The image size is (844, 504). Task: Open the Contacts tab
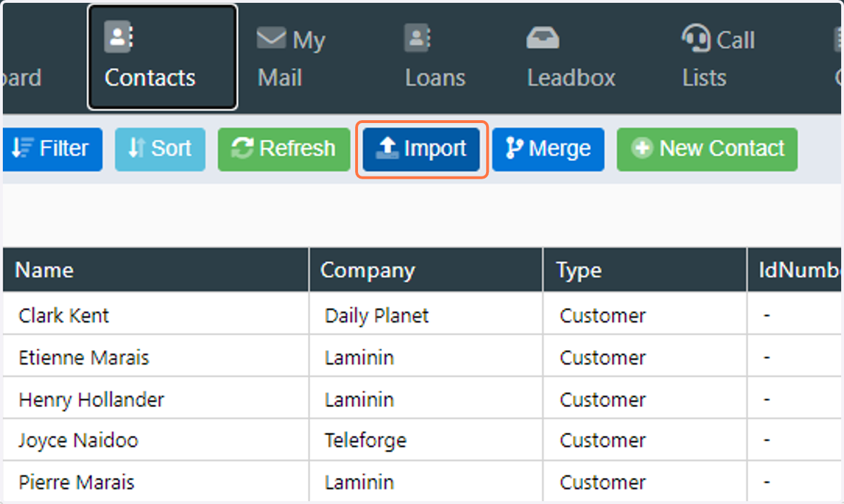tap(162, 58)
